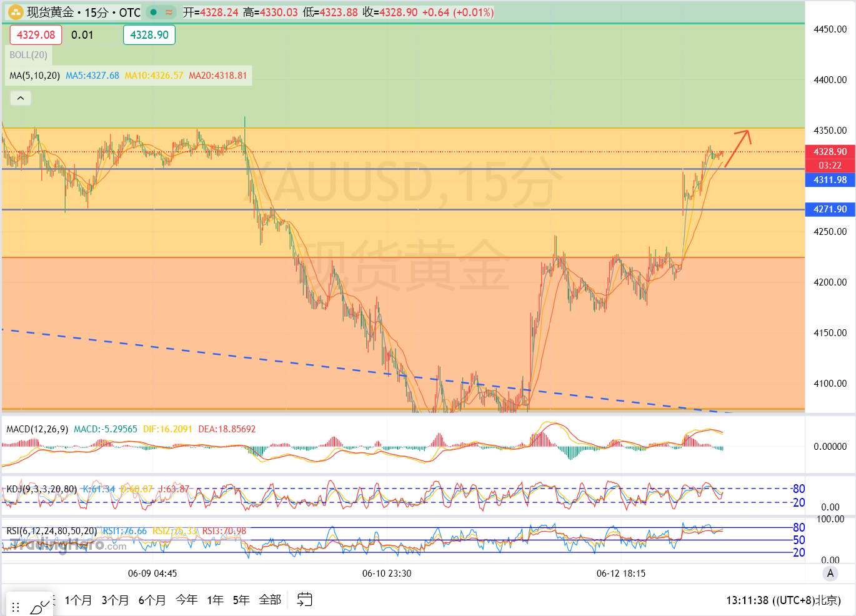Viewport: 856px width, 616px height.
Task: Click the green market-status dot
Action: (x=153, y=12)
